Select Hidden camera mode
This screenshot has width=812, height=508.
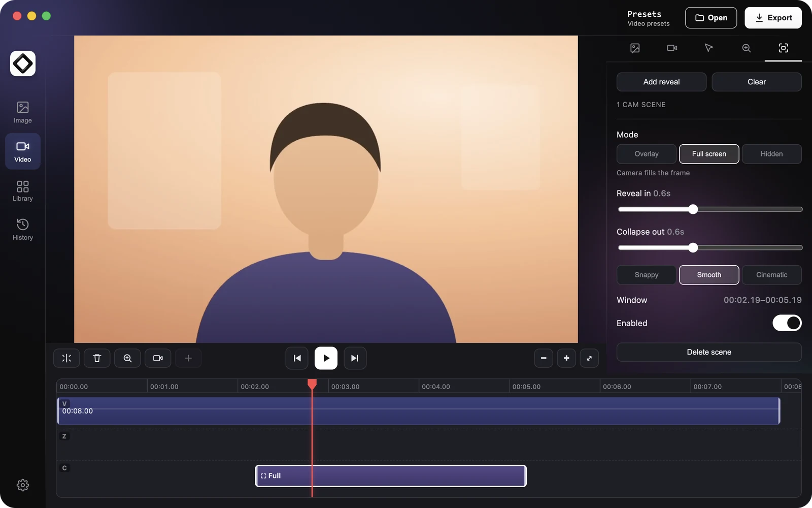(771, 154)
